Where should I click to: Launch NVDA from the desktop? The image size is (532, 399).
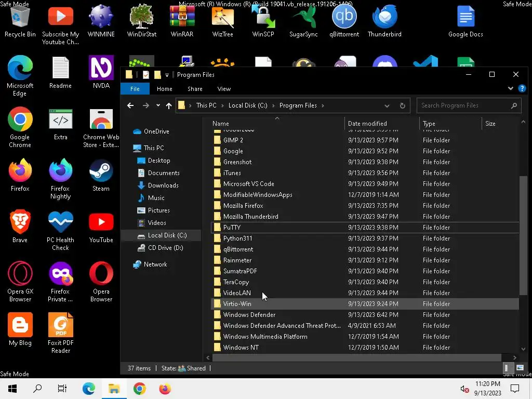[101, 73]
